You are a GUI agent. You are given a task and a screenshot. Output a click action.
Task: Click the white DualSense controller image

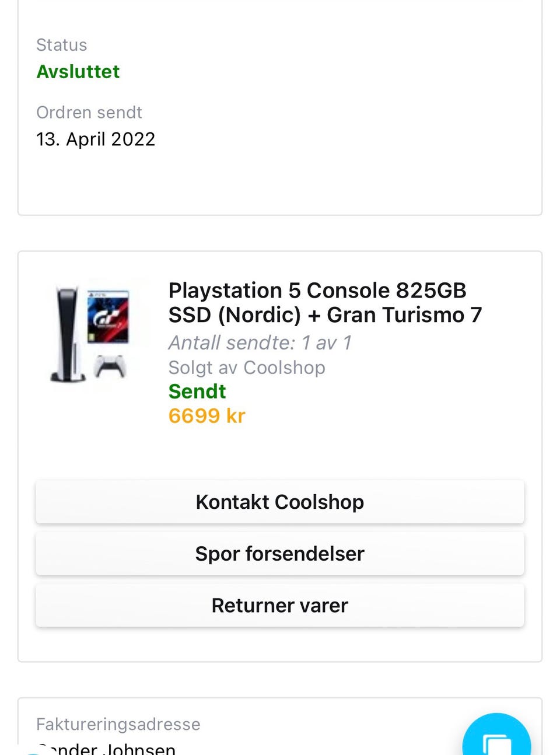point(110,366)
